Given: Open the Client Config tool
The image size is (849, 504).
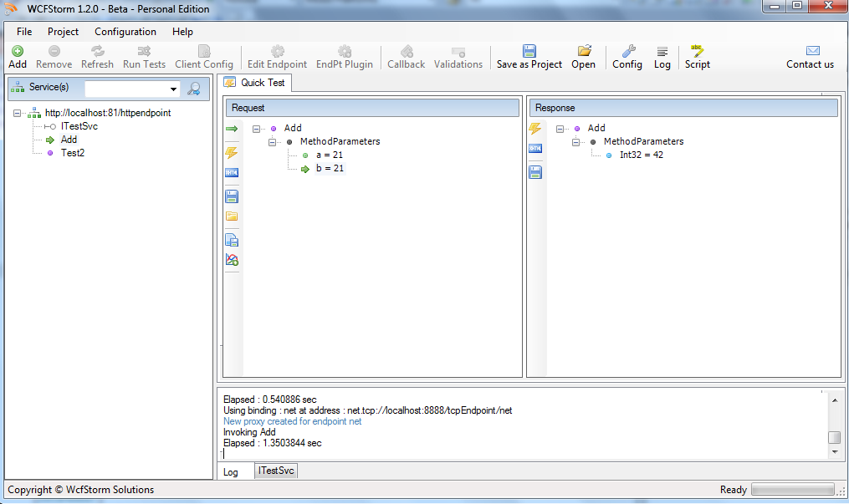Looking at the screenshot, I should tap(203, 57).
